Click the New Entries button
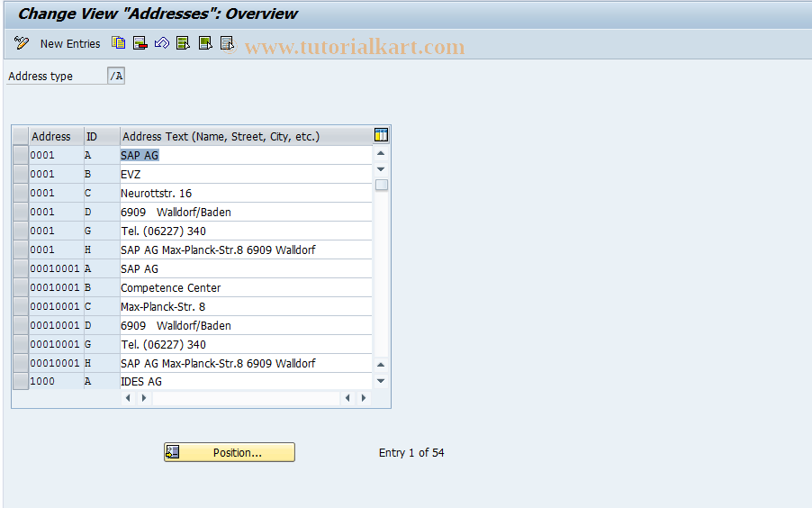The image size is (812, 508). 70,44
